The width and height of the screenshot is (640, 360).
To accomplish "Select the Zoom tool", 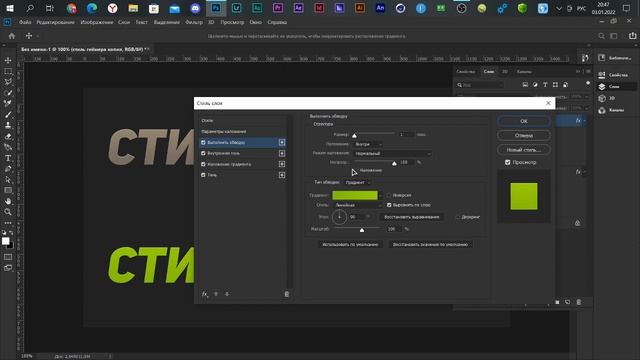I will coord(8,212).
